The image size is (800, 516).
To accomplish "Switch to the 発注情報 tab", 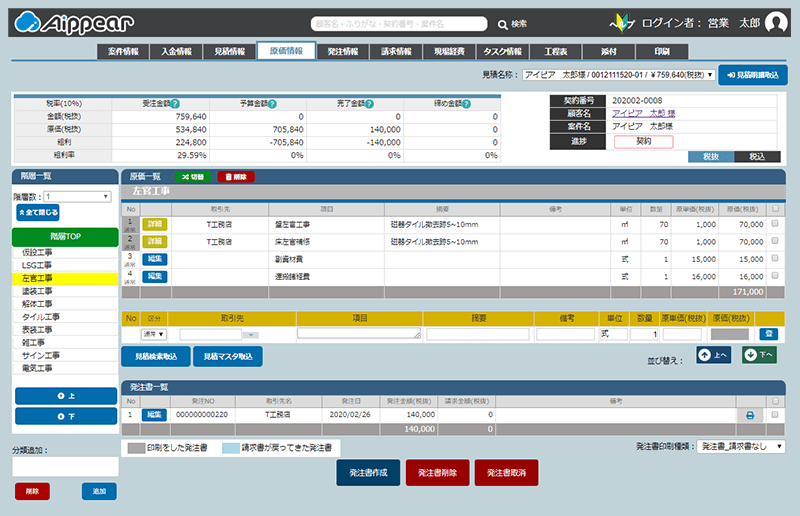I will [x=343, y=51].
